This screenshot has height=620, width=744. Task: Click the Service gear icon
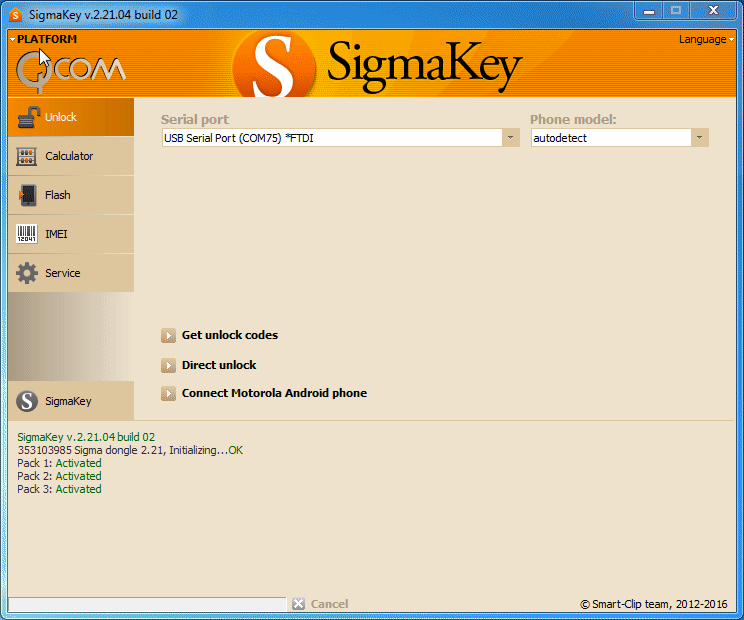click(x=27, y=273)
